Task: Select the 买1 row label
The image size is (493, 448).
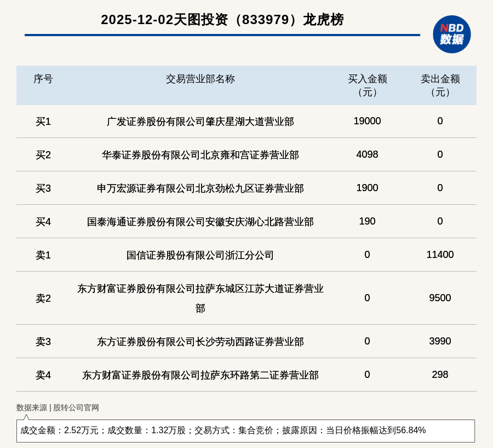Action: 43,122
